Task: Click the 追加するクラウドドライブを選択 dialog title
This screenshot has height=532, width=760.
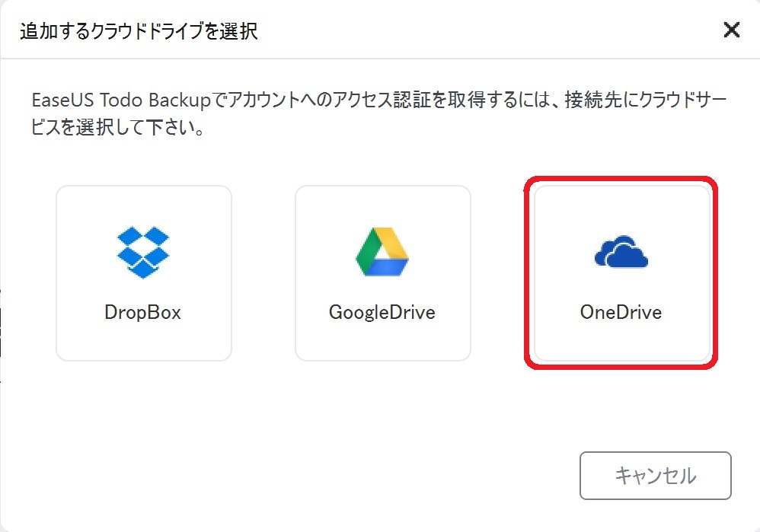Action: 139,31
